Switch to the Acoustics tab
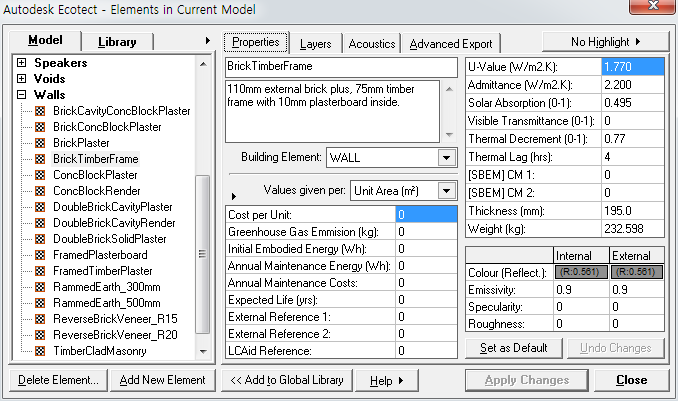This screenshot has width=678, height=401. [x=373, y=44]
